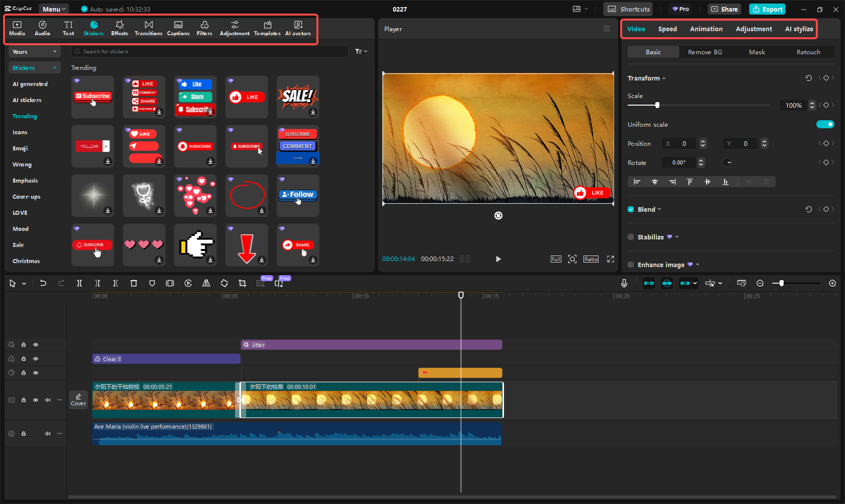Toggle the Uniform scale switch
The width and height of the screenshot is (845, 504).
(x=825, y=124)
